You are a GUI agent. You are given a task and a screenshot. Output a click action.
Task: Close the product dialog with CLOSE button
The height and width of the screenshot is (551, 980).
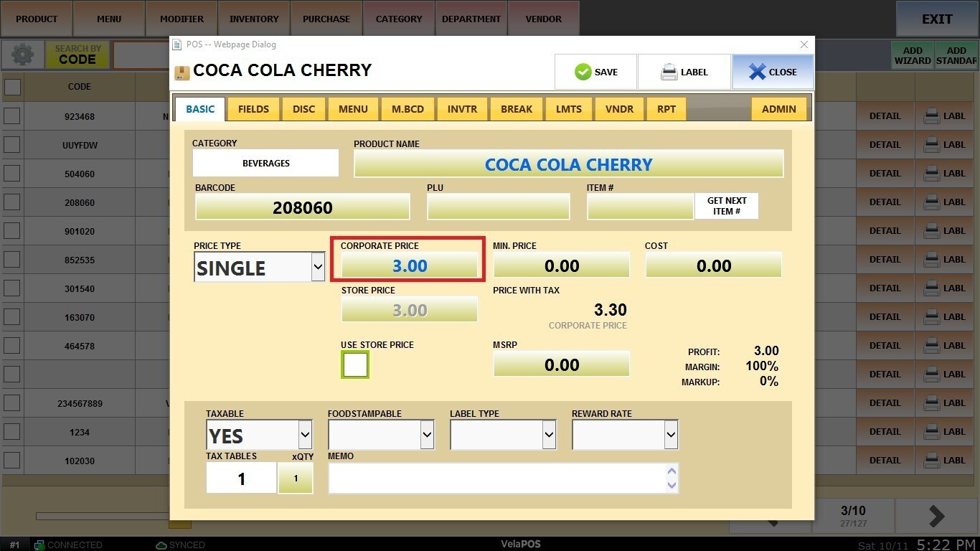click(773, 72)
